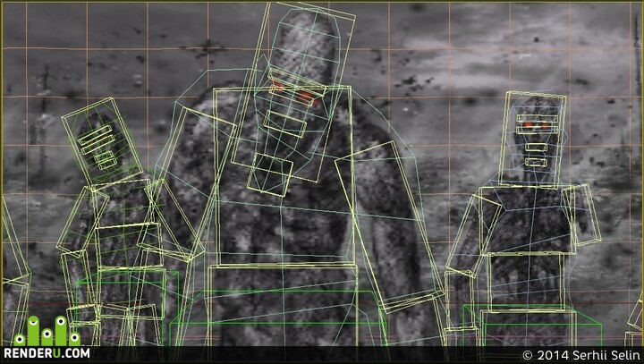Click the 2014 Serhii Selin copyright text
The height and width of the screenshot is (364, 644).
[x=581, y=355]
